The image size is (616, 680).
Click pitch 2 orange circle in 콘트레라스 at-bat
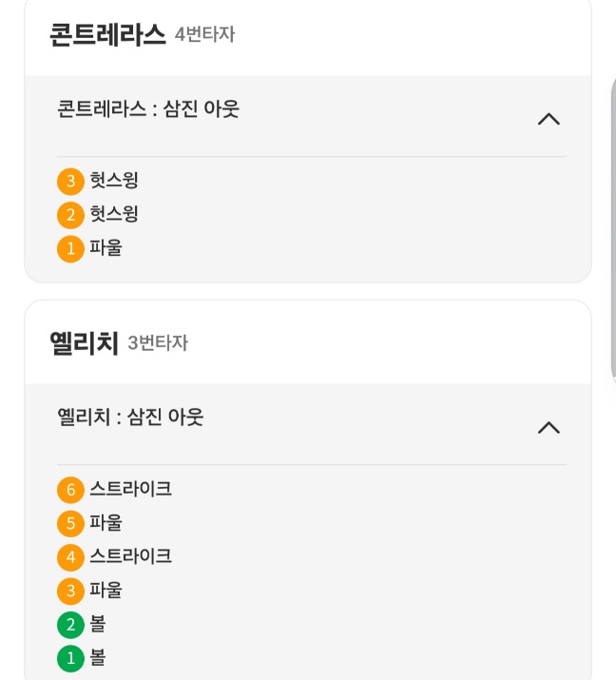pos(70,215)
